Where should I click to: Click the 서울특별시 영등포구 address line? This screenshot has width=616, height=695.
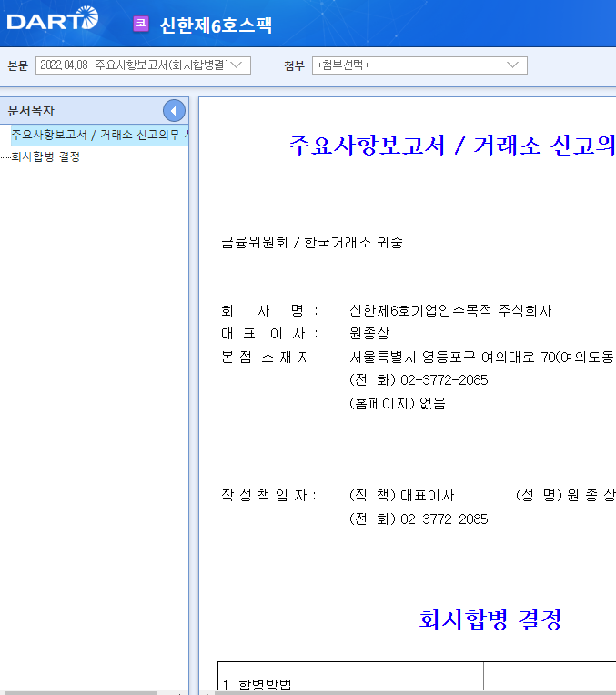click(482, 357)
